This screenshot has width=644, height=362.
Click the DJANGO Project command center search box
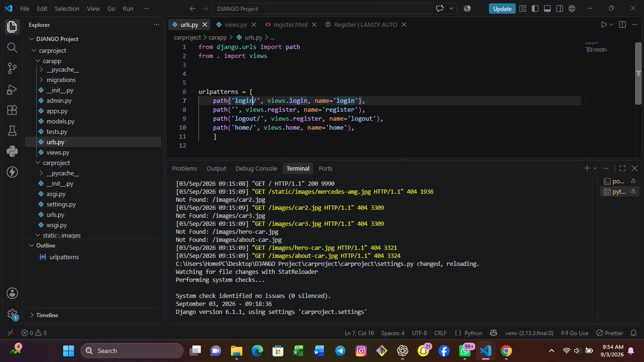321,9
